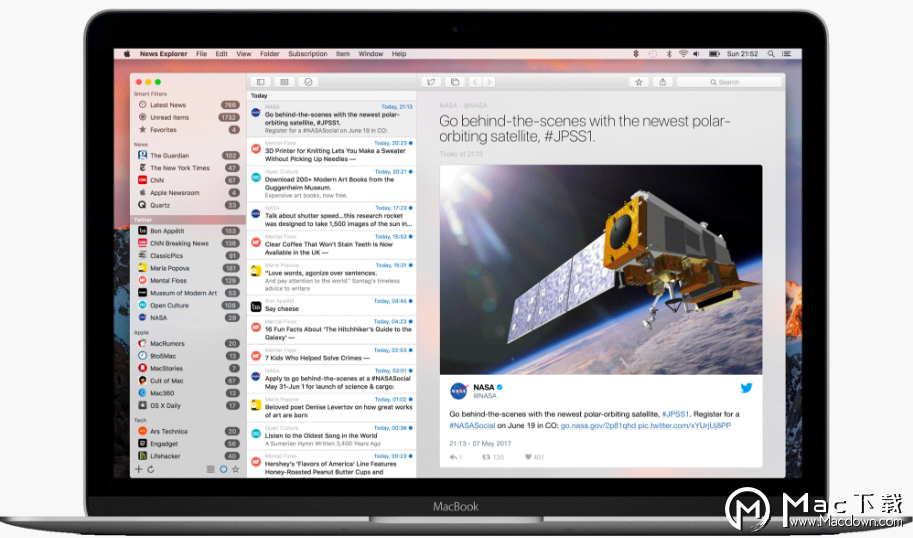The height and width of the screenshot is (538, 913).
Task: Click the Twitter bird toolbar button
Action: (x=431, y=82)
